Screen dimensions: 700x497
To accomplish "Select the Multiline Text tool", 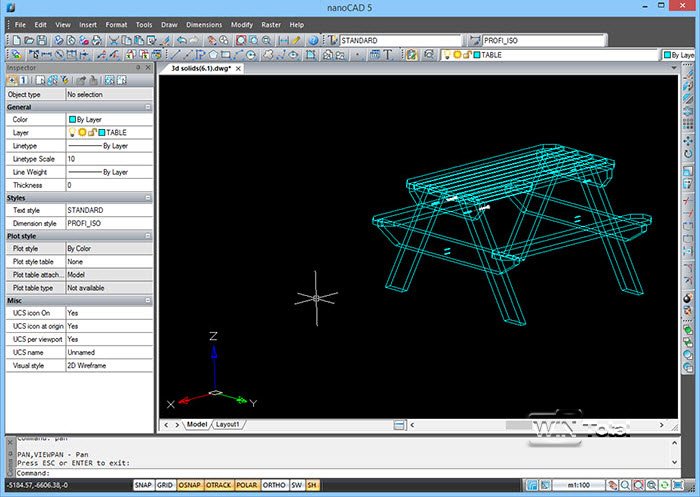I will click(387, 54).
